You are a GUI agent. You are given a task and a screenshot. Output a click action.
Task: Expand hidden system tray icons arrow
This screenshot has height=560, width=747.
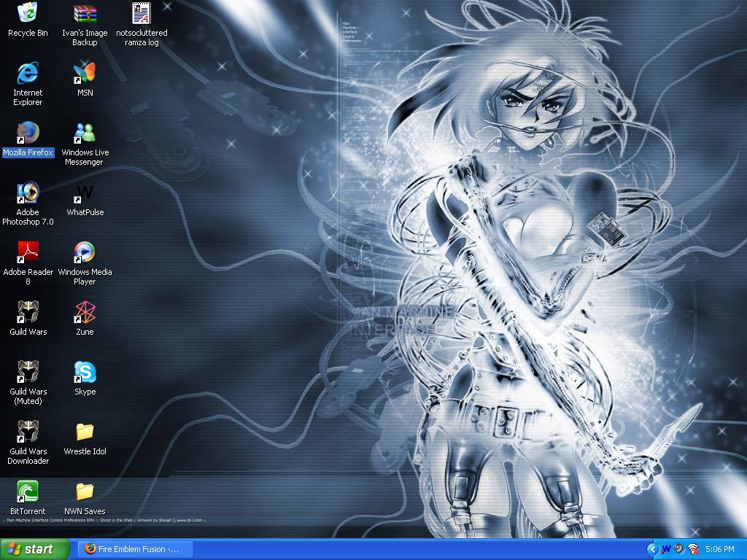click(x=652, y=549)
